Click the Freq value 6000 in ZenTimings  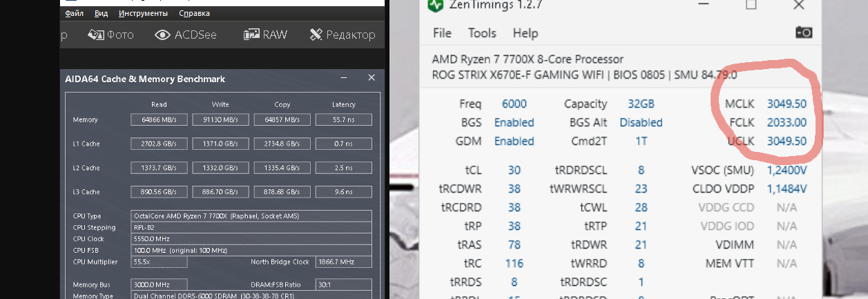(514, 104)
